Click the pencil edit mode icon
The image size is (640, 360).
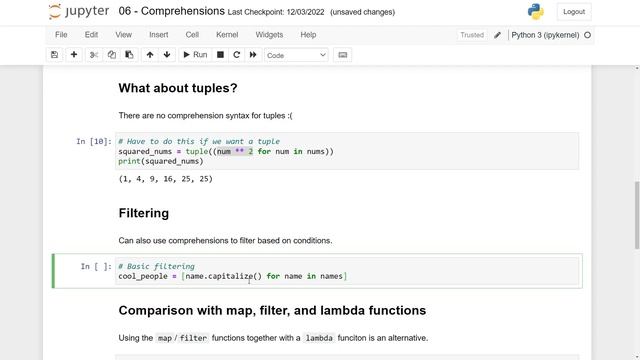coord(497,35)
